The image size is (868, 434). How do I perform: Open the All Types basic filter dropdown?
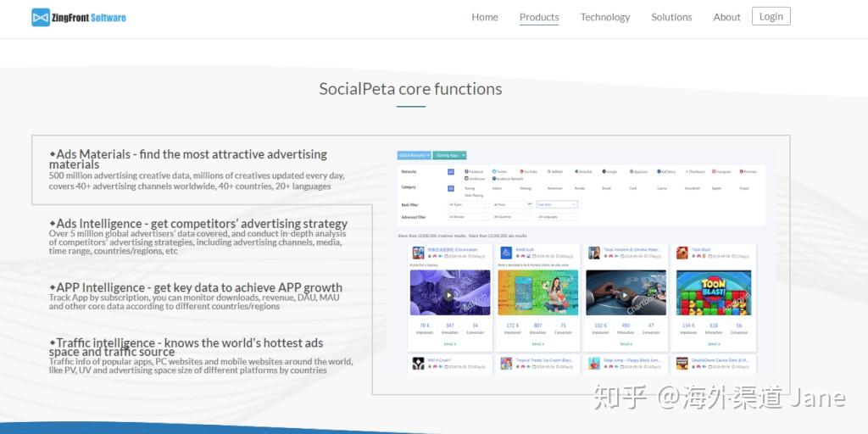pos(468,204)
